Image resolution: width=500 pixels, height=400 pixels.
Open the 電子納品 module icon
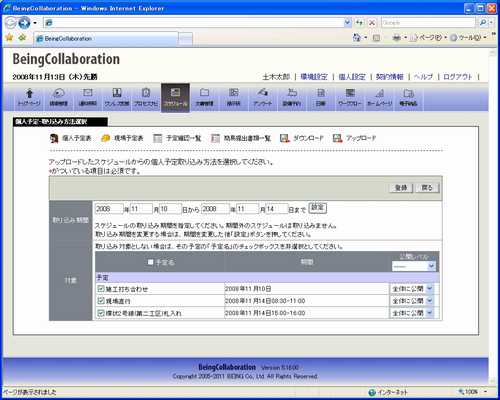pyautogui.click(x=408, y=97)
